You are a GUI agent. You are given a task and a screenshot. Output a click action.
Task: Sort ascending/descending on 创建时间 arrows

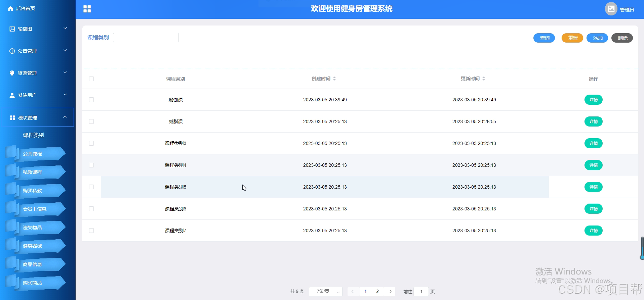334,79
